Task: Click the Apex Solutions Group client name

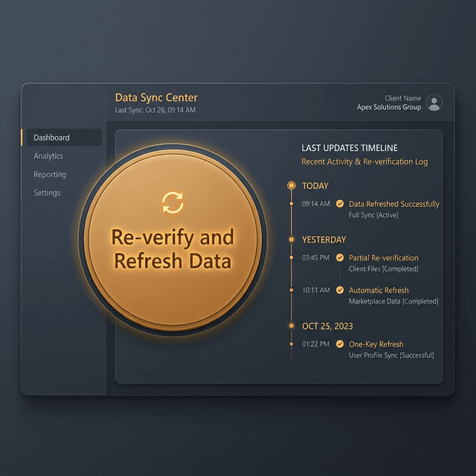Action: point(388,107)
